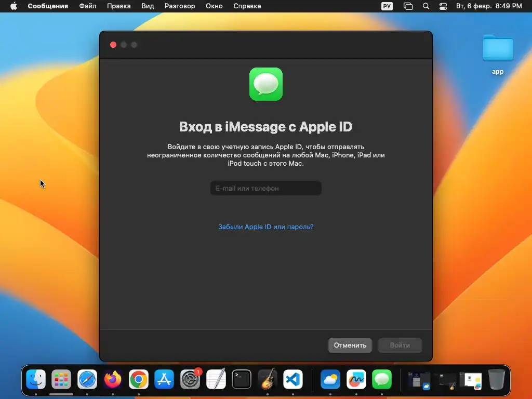
Task: Open the Файл menu
Action: (87, 6)
